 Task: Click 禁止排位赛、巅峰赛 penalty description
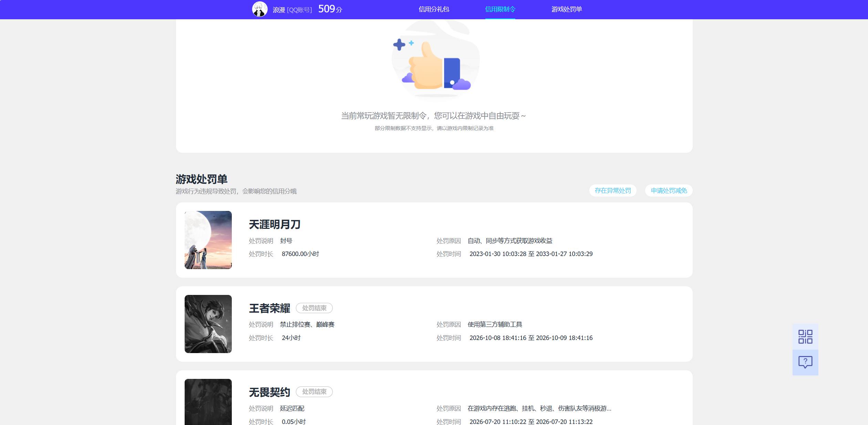(x=307, y=325)
